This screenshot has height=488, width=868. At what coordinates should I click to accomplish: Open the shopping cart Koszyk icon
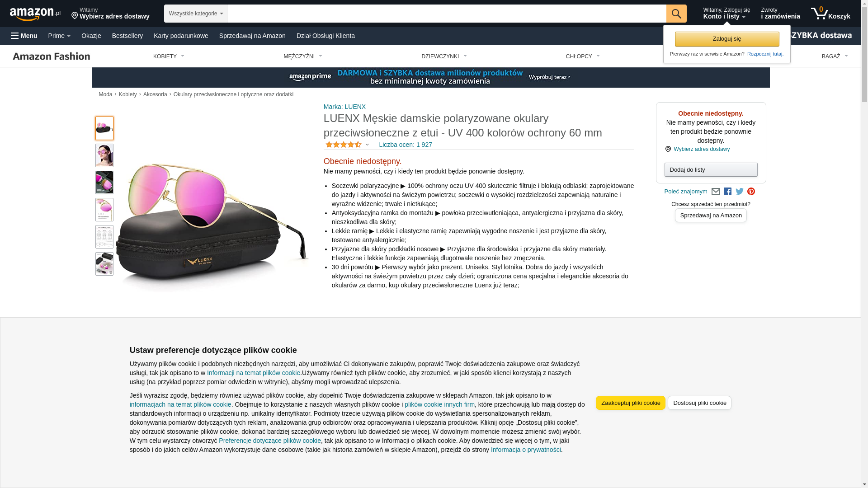(x=830, y=14)
